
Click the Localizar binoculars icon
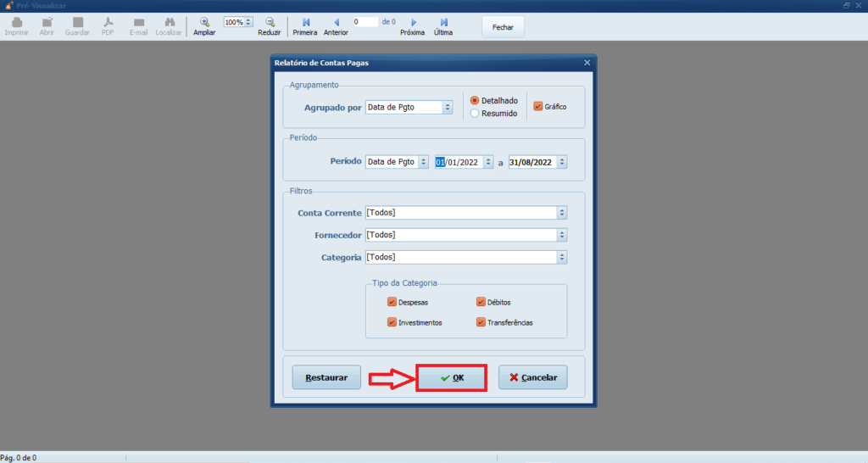tap(169, 22)
